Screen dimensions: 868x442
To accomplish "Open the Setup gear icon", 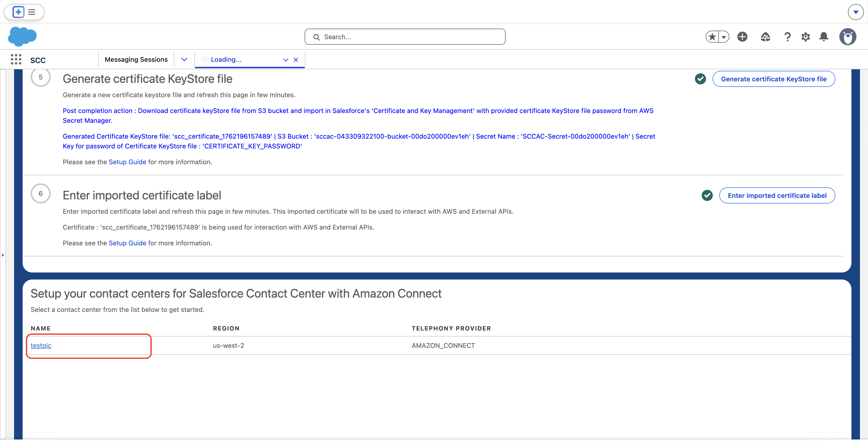I will (x=805, y=37).
